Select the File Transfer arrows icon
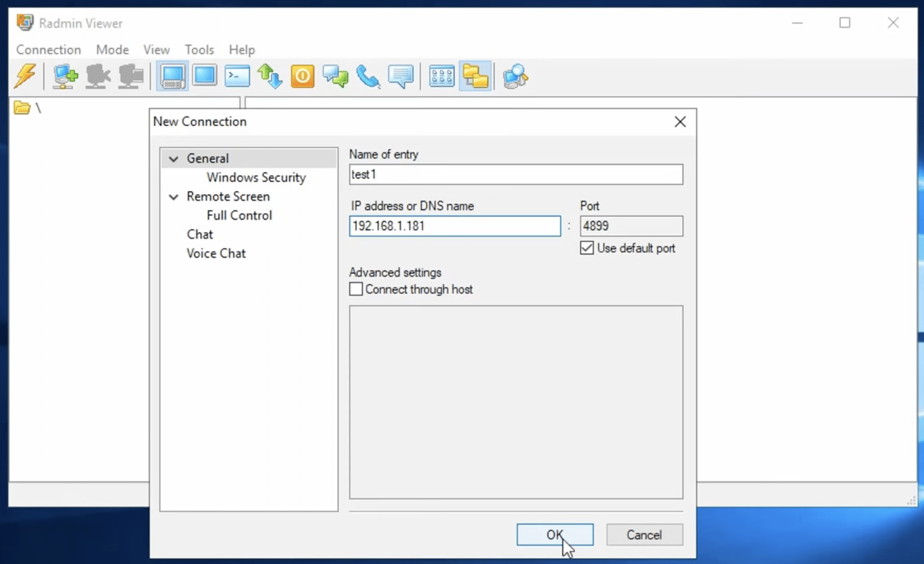Image resolution: width=924 pixels, height=564 pixels. (x=270, y=76)
